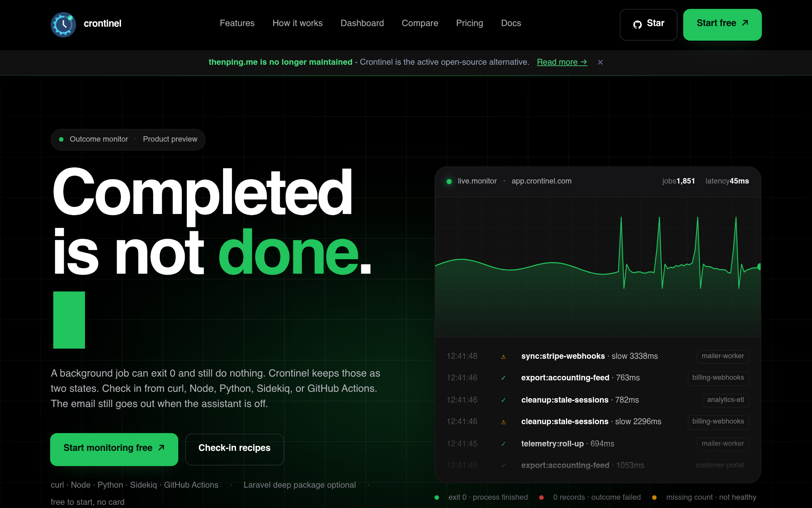Open the Pricing page link
The height and width of the screenshot is (508, 812).
469,23
